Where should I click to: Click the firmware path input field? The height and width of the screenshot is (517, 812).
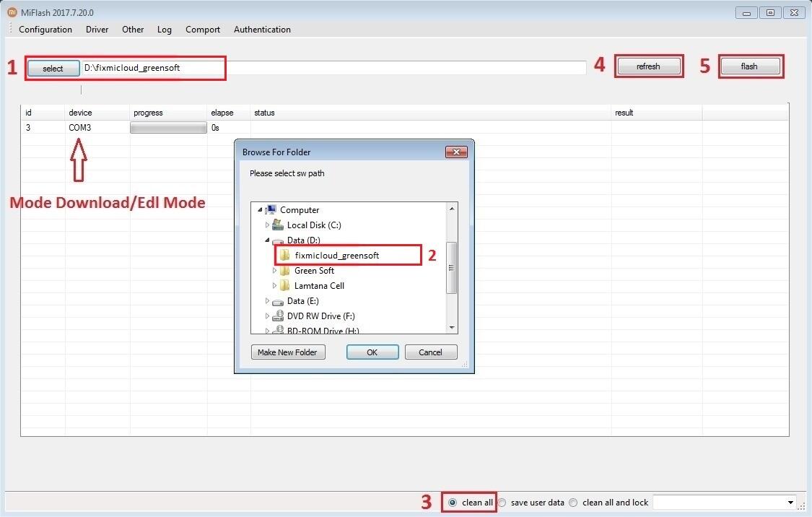(x=333, y=68)
